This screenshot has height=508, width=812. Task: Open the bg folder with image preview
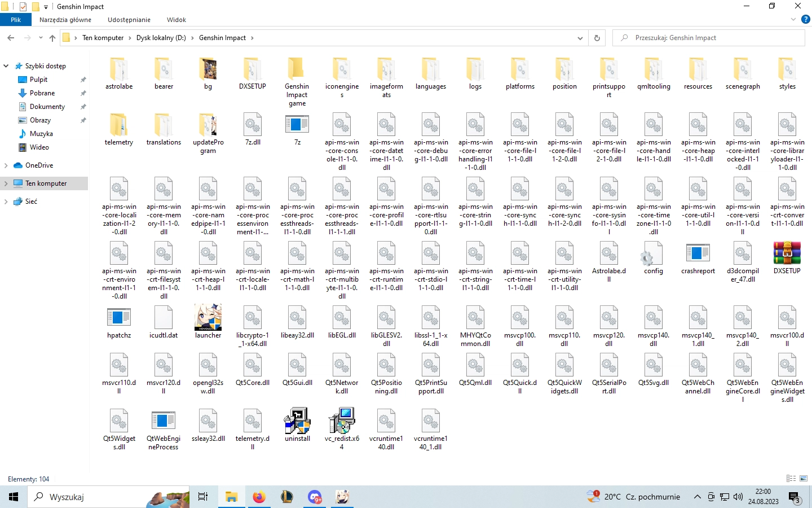tap(208, 73)
